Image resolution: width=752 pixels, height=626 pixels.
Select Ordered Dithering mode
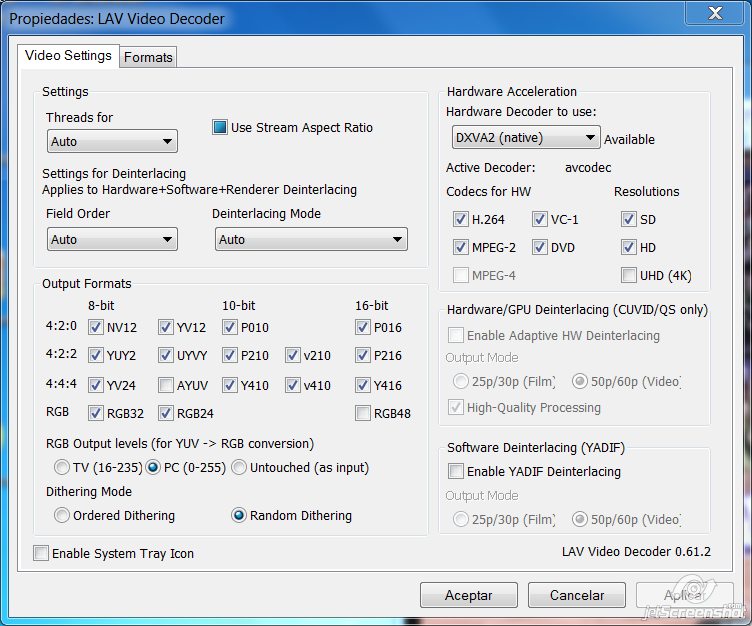coord(62,516)
